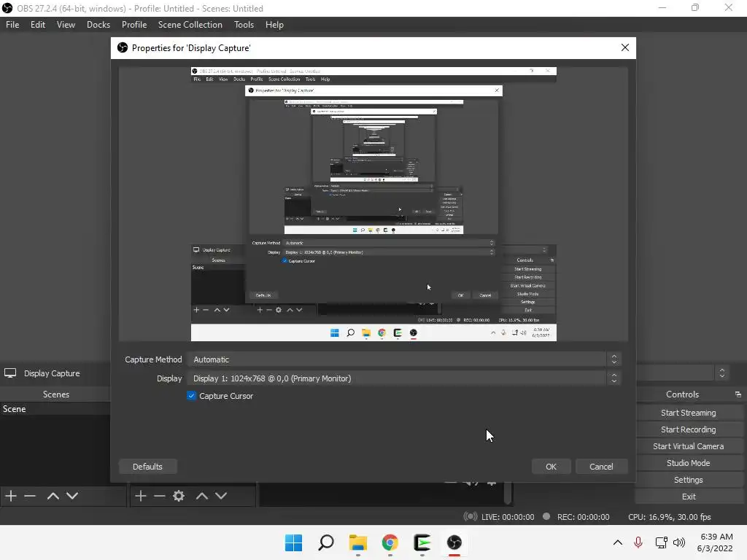The width and height of the screenshot is (747, 560).
Task: Remove selected scene with minus icon
Action: (30, 496)
